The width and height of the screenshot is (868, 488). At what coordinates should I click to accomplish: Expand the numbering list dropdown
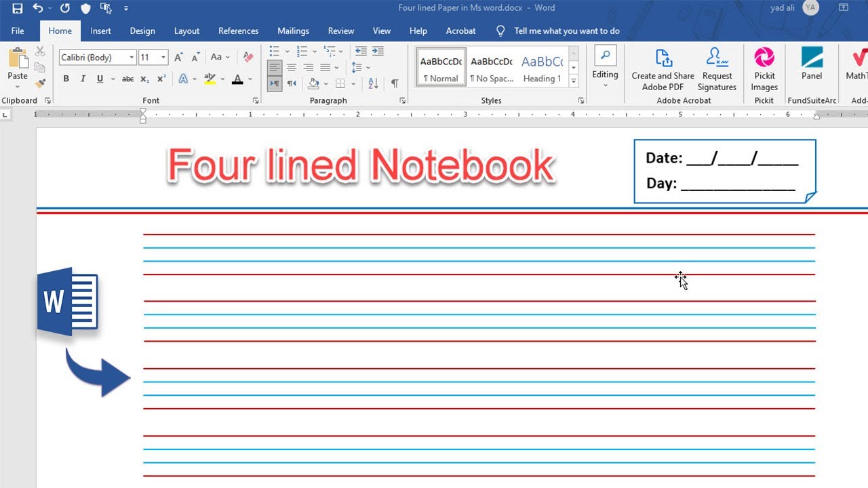click(x=315, y=51)
